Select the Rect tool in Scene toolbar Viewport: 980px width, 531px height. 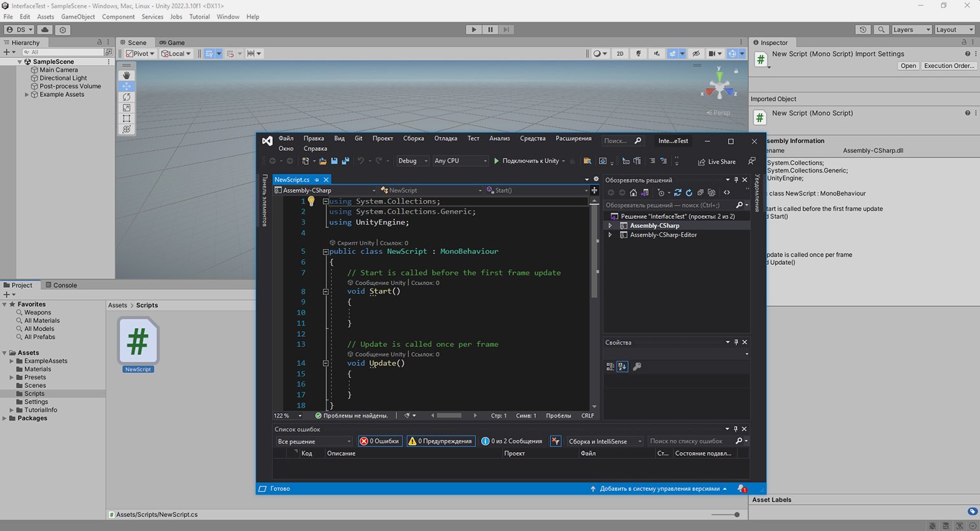pos(127,118)
